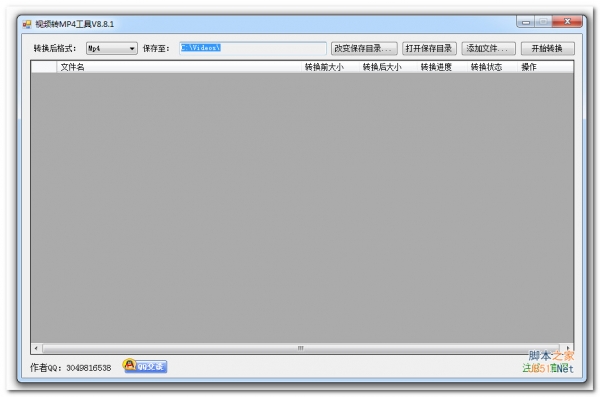This screenshot has height=397, width=600.
Task: Click the 转换前大小 column header
Action: [x=330, y=67]
